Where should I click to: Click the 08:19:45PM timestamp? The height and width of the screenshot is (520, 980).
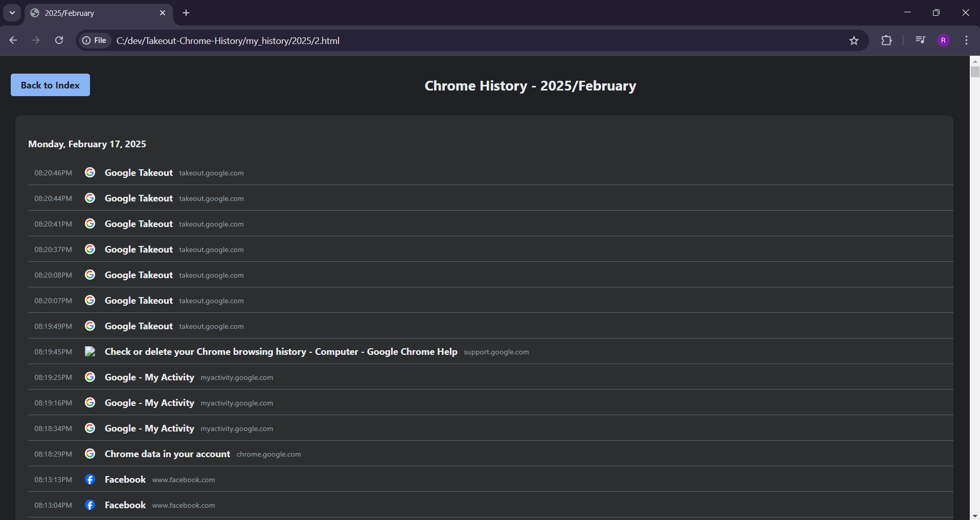coord(53,352)
